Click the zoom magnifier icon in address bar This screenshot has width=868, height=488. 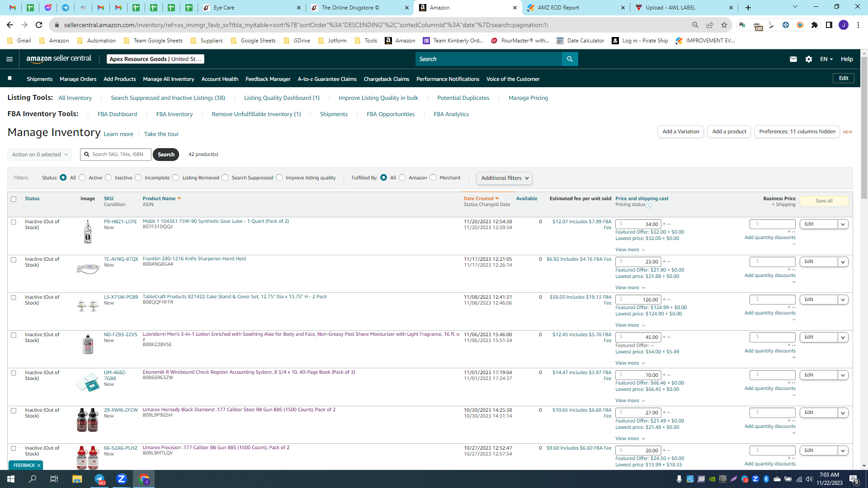(x=695, y=25)
